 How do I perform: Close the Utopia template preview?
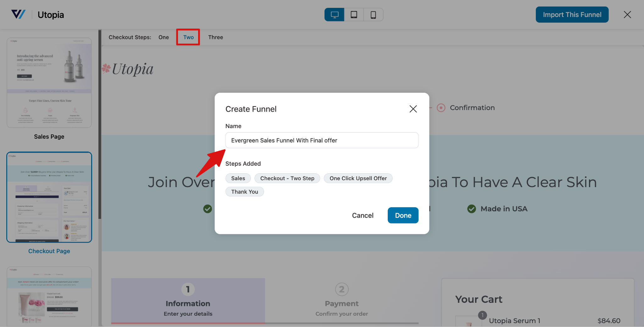click(627, 15)
